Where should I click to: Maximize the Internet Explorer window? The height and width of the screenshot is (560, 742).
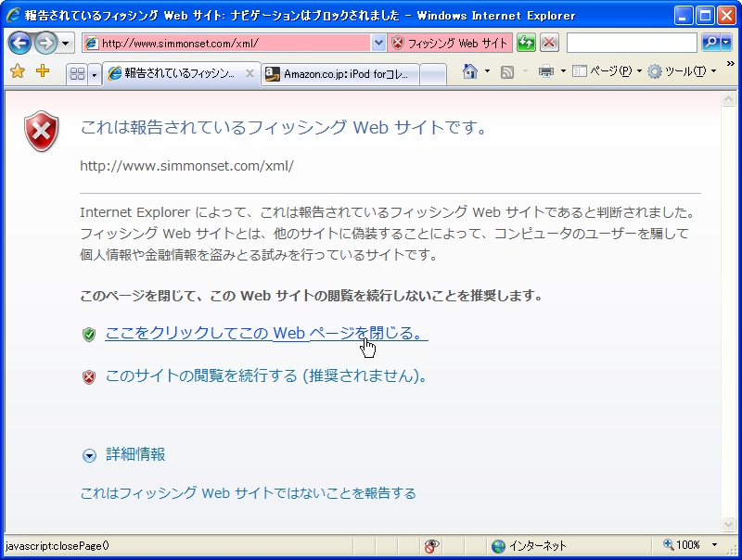(705, 16)
